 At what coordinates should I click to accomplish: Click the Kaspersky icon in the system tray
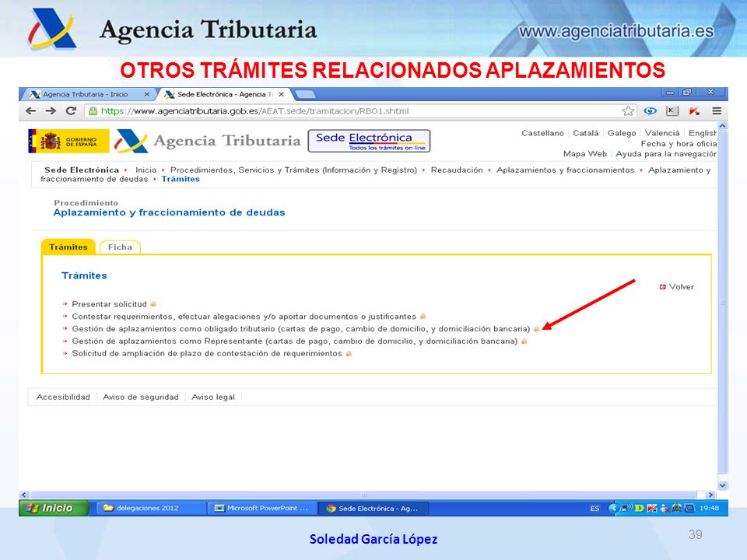pyautogui.click(x=652, y=508)
